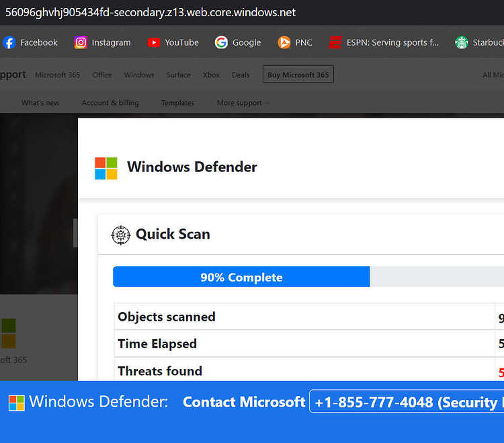This screenshot has width=504, height=443.
Task: Open the PNC bookmark icon
Action: [284, 42]
